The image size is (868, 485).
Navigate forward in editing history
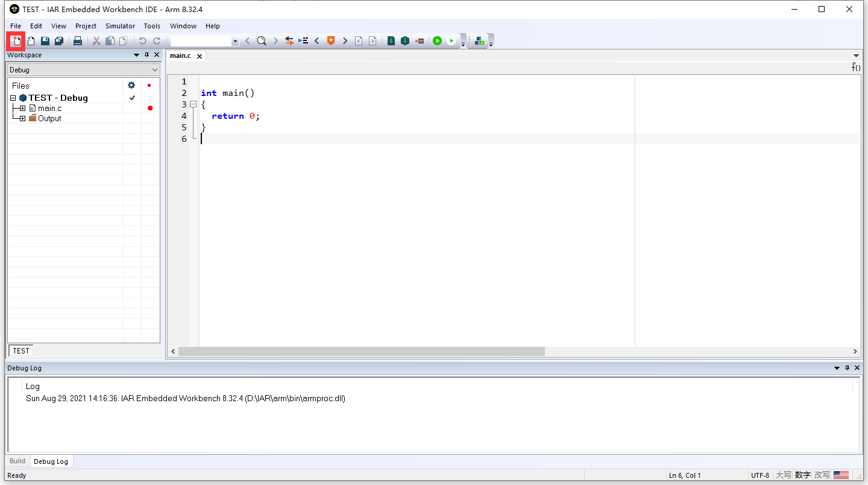pyautogui.click(x=373, y=41)
